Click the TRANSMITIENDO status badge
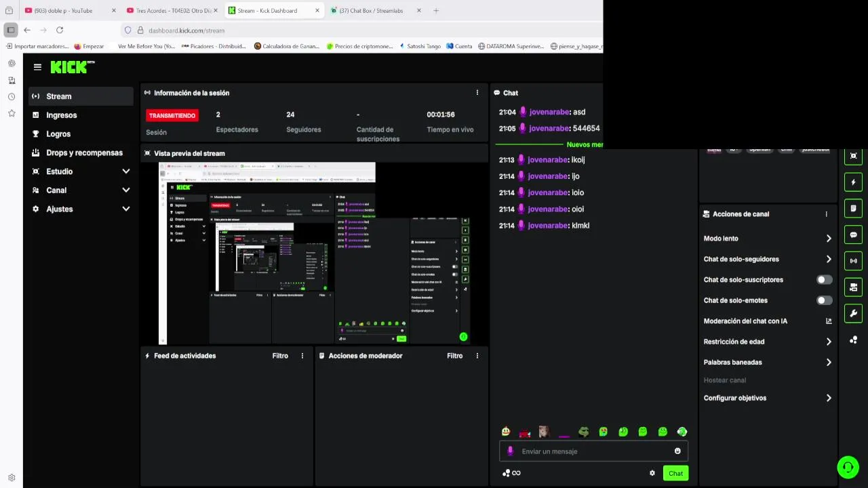 [172, 115]
